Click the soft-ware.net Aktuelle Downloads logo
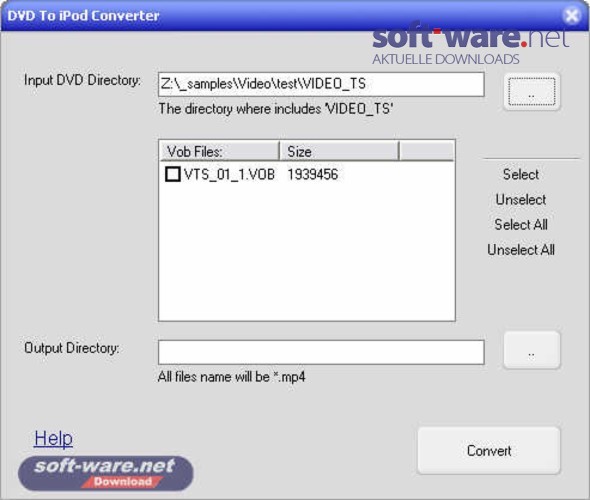This screenshot has width=590, height=500. 470,44
